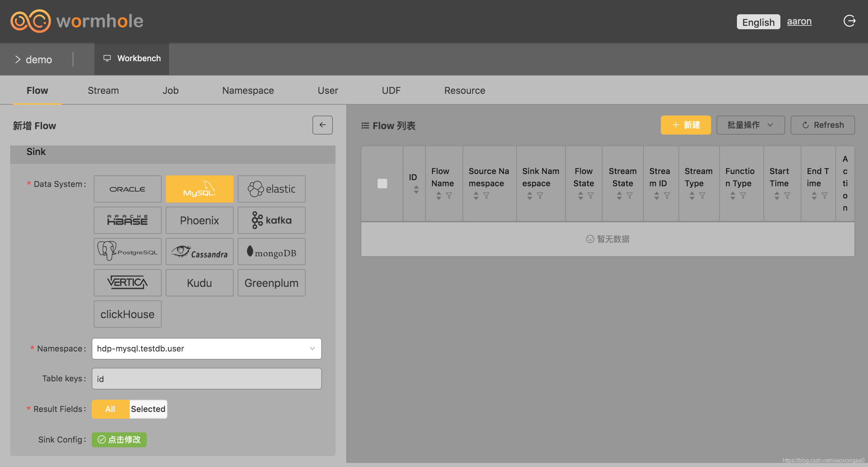Open the aaron user link

click(x=799, y=21)
